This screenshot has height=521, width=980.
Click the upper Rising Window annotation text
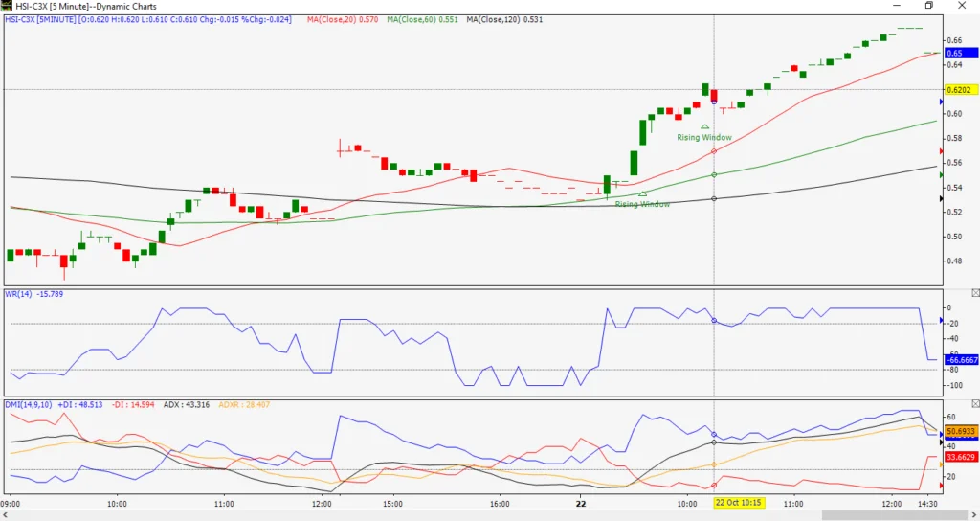704,137
